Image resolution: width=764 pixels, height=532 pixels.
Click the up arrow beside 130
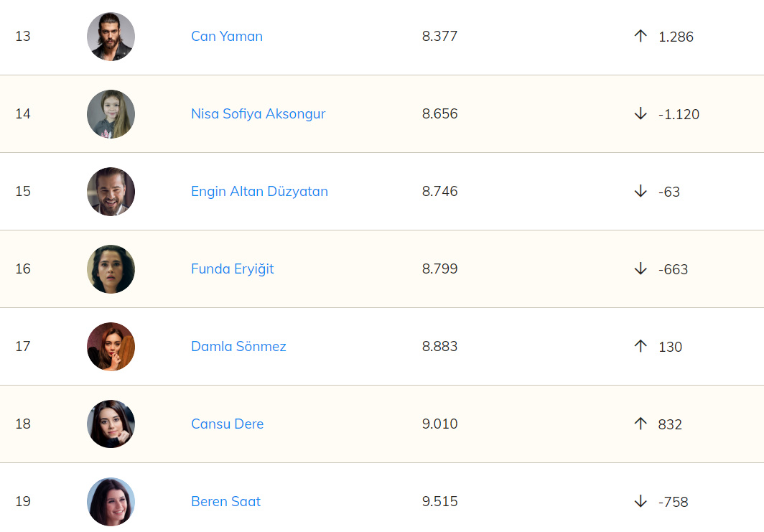point(640,346)
